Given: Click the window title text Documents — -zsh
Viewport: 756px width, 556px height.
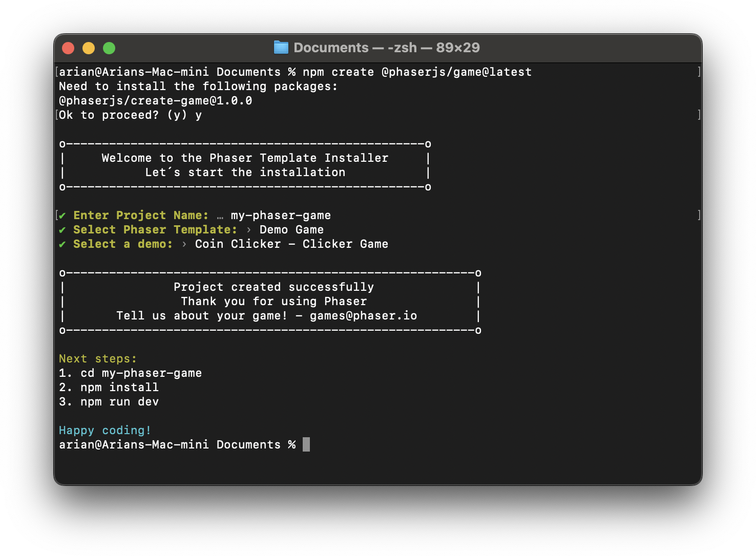Looking at the screenshot, I should point(355,48).
